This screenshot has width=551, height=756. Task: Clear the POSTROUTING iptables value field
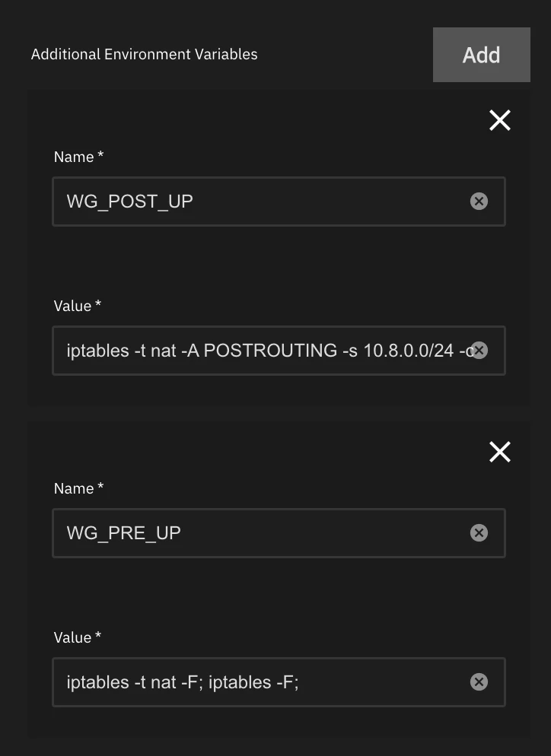(x=479, y=351)
